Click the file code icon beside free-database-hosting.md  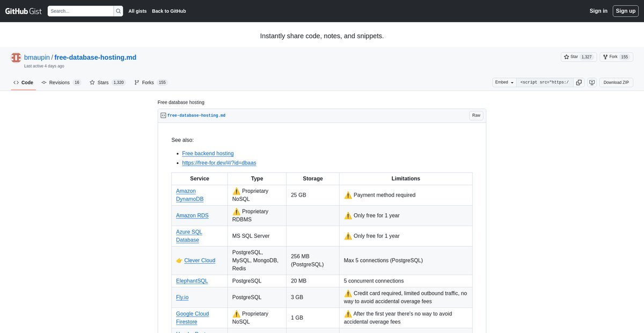[x=163, y=115]
